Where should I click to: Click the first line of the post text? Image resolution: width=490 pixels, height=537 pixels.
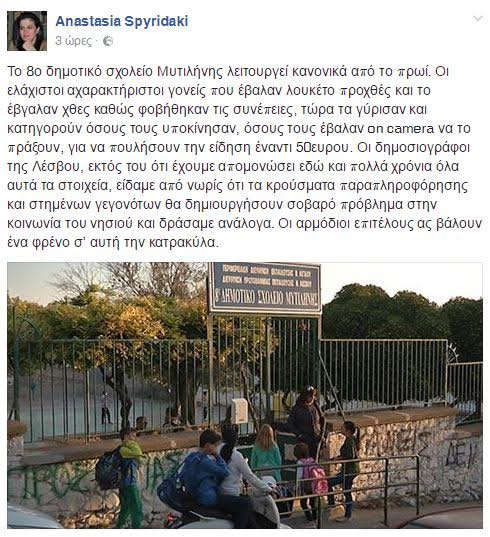228,71
